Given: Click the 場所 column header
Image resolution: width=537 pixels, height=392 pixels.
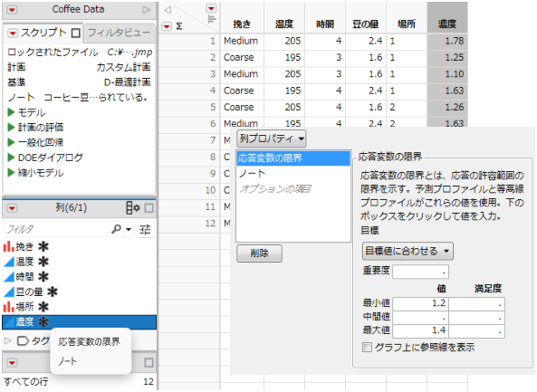Looking at the screenshot, I should point(407,24).
